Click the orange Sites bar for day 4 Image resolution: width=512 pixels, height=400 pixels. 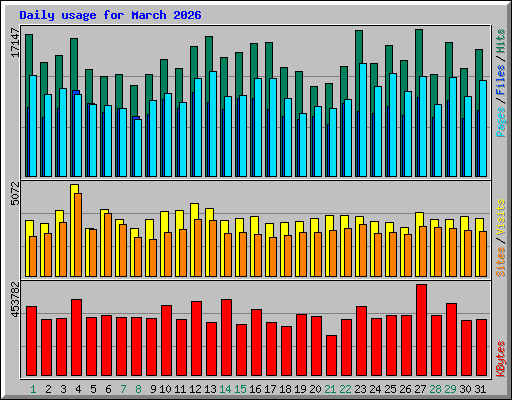tap(78, 235)
